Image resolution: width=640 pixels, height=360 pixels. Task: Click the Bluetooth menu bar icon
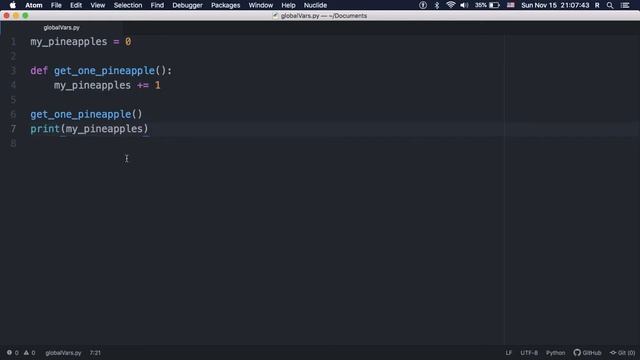pos(437,5)
